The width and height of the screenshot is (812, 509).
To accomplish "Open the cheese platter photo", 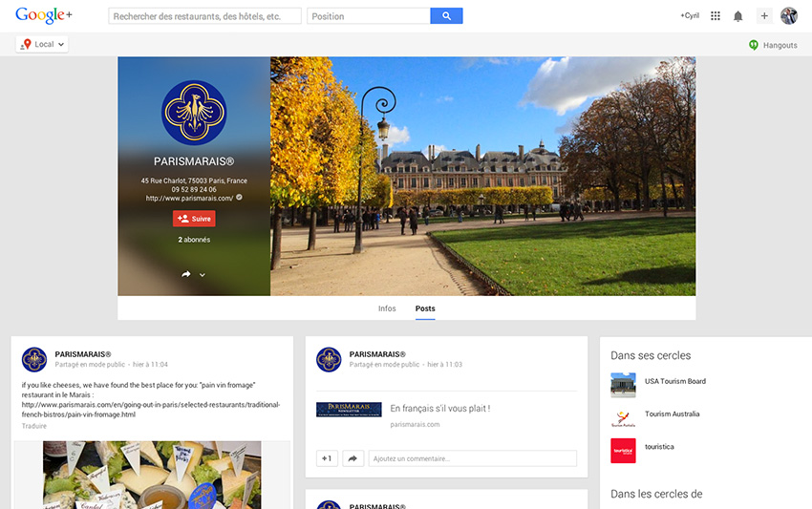I will click(152, 475).
